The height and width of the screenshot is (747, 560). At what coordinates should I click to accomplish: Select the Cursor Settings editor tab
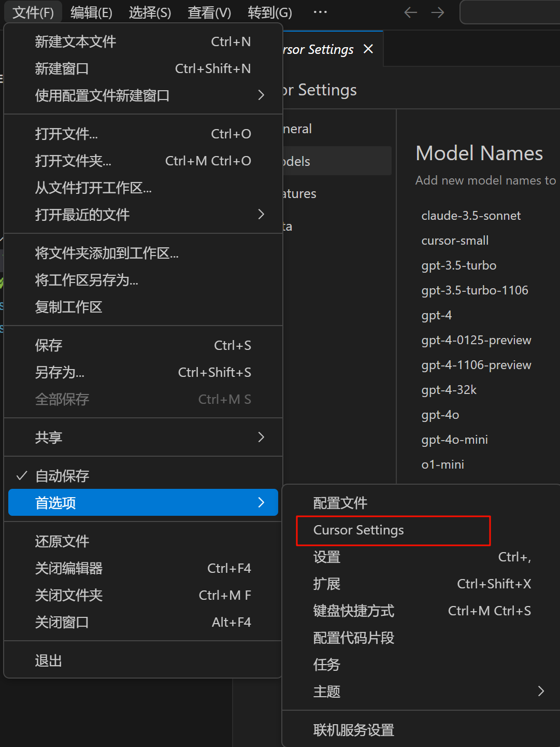coord(333,49)
